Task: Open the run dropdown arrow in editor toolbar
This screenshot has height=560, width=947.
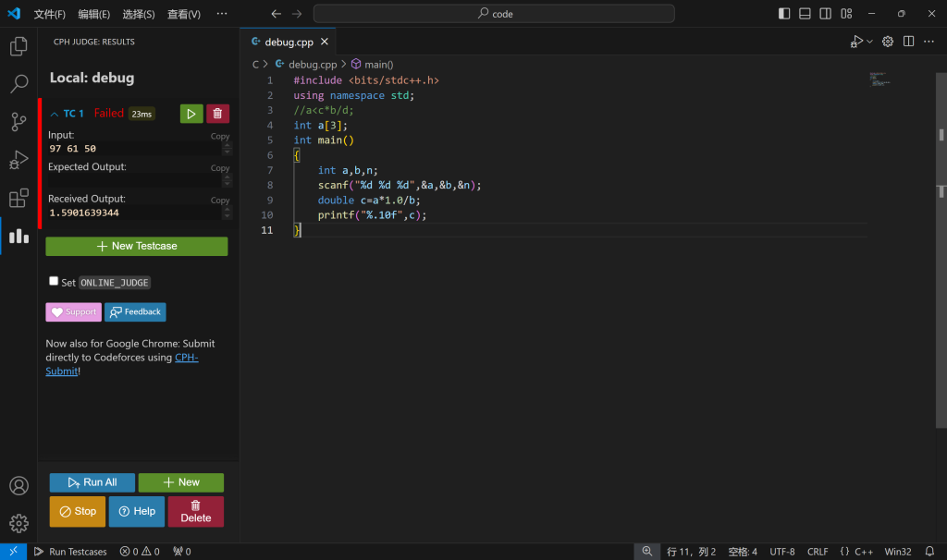Action: 869,42
